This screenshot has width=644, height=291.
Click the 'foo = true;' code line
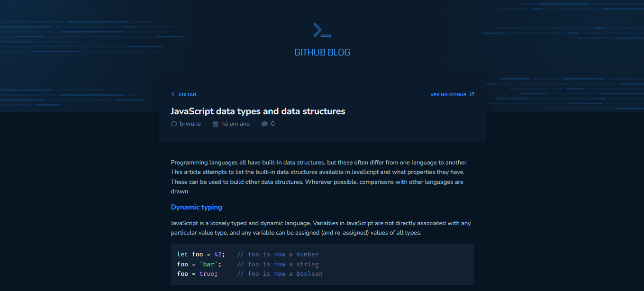[x=197, y=273]
